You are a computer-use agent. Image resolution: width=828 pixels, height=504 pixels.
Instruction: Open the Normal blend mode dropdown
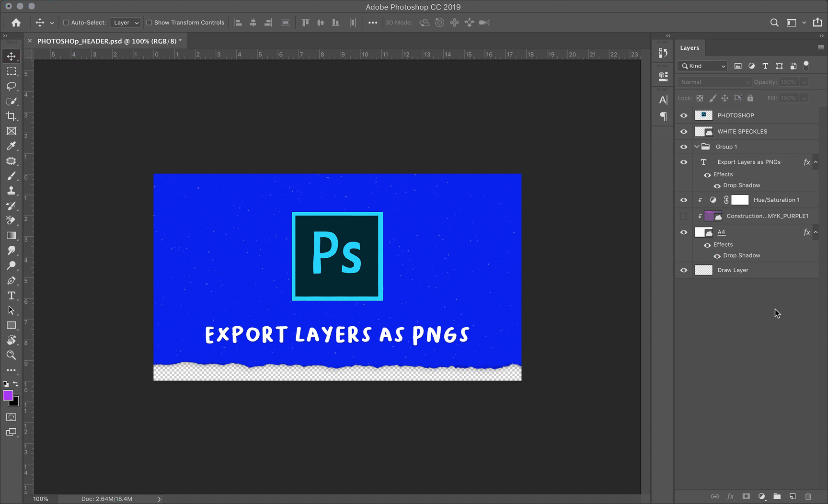(x=714, y=82)
